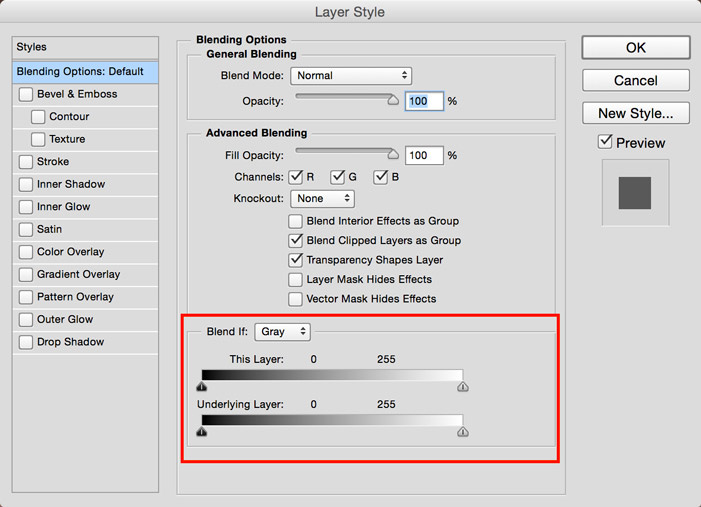Click the OK button

(636, 47)
